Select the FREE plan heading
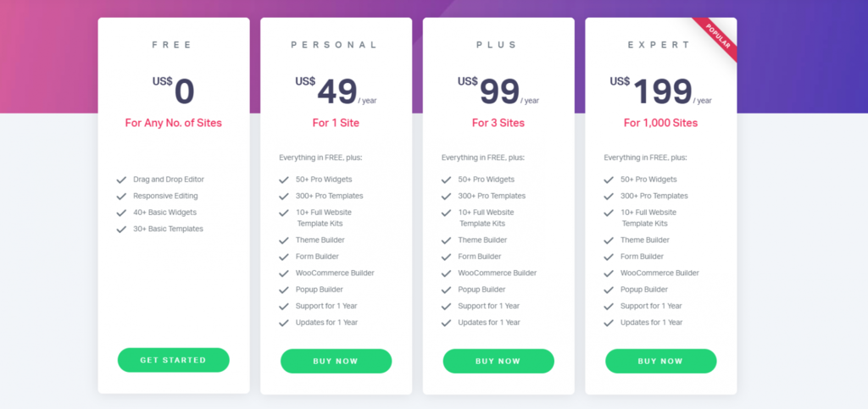The width and height of the screenshot is (868, 409). 172,46
